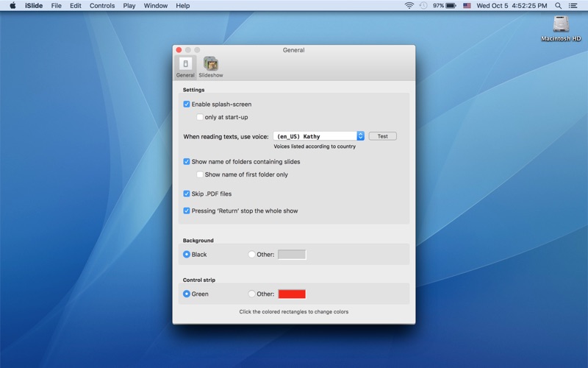Image resolution: width=588 pixels, height=368 pixels.
Task: Select the Black background radio button
Action: (x=187, y=254)
